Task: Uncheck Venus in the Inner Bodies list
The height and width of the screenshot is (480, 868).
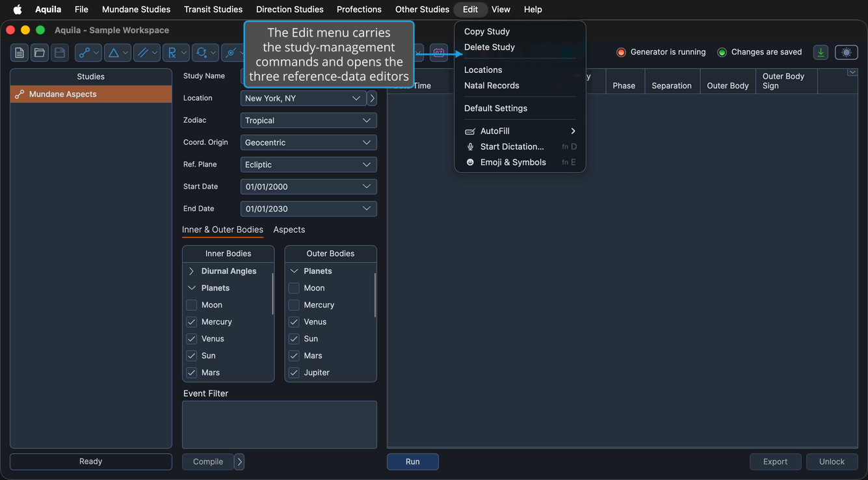Action: [192, 339]
